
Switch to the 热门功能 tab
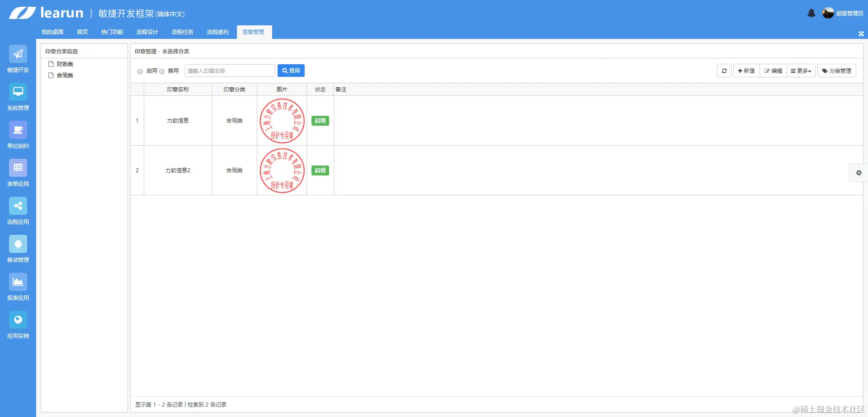tap(112, 32)
